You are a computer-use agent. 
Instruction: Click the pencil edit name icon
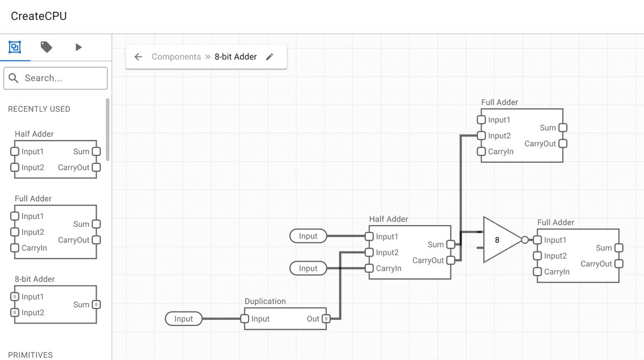(x=269, y=57)
